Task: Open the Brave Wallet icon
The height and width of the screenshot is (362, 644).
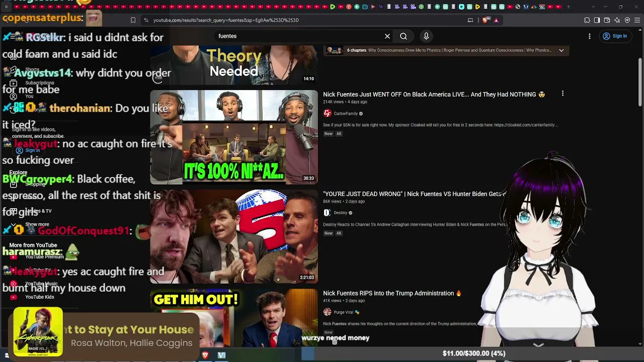Action: click(x=607, y=20)
